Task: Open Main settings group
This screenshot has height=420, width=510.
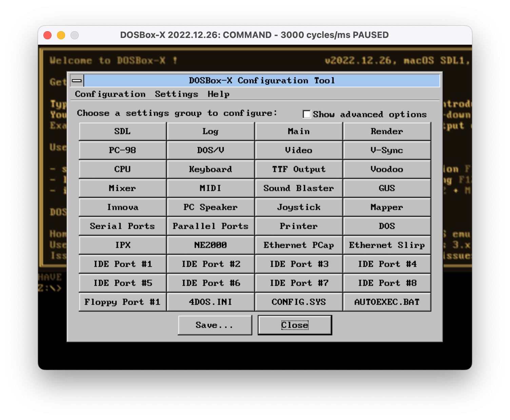Action: (299, 131)
